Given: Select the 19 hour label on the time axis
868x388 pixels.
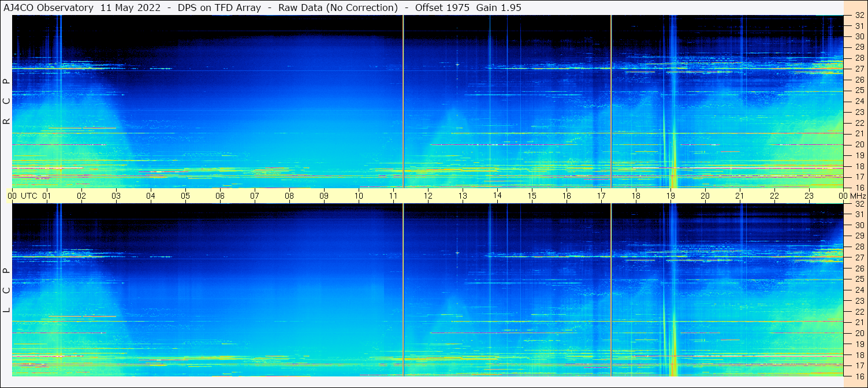Looking at the screenshot, I should coord(670,196).
